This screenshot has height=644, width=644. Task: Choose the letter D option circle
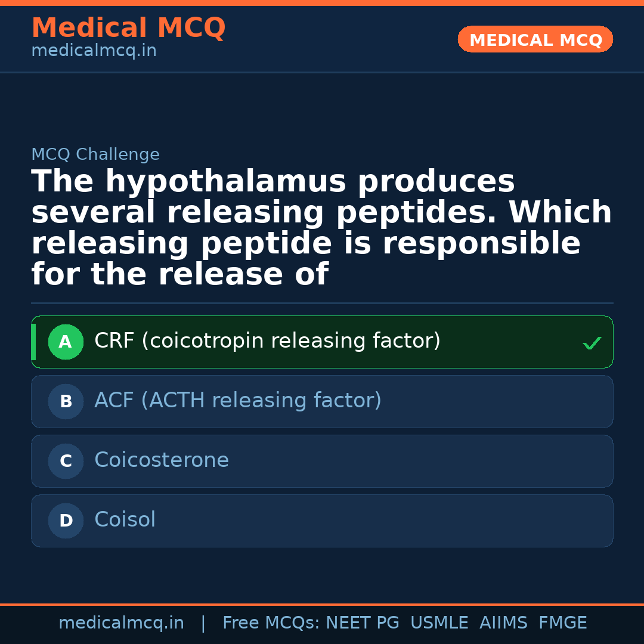[x=66, y=521]
